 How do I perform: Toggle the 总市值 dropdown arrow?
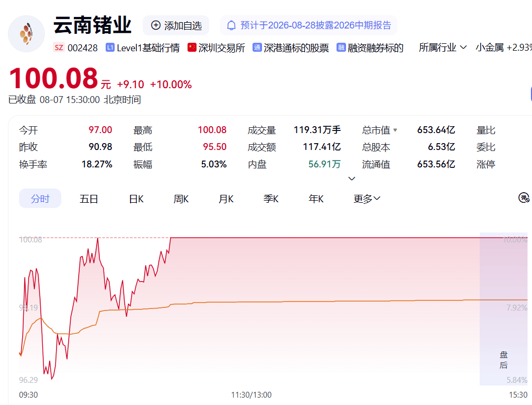point(395,130)
